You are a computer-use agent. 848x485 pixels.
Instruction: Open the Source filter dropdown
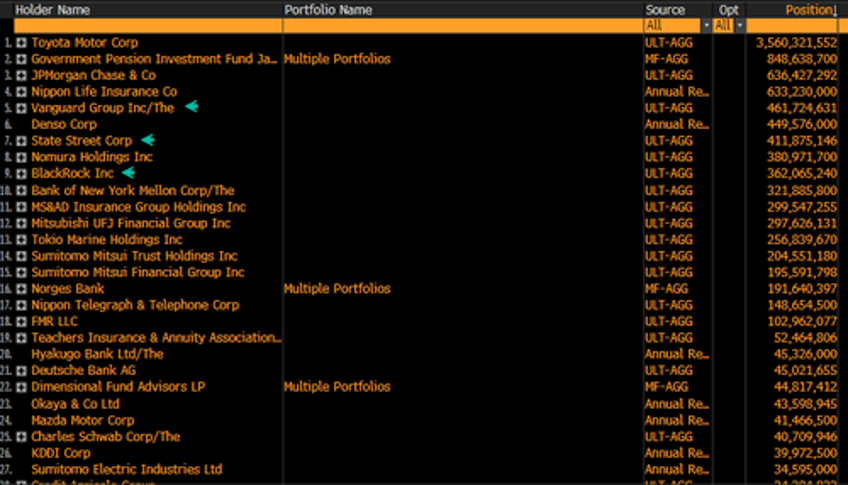click(706, 25)
